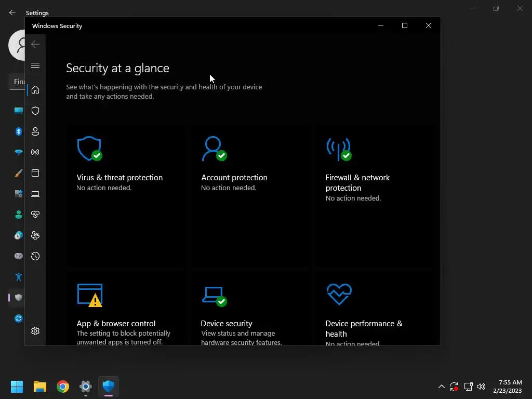The width and height of the screenshot is (532, 399).
Task: Click the Device performance & health heart icon
Action: [339, 294]
